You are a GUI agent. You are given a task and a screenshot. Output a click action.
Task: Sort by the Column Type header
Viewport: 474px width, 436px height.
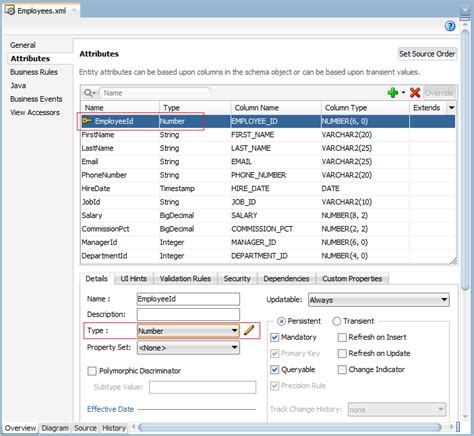[365, 108]
